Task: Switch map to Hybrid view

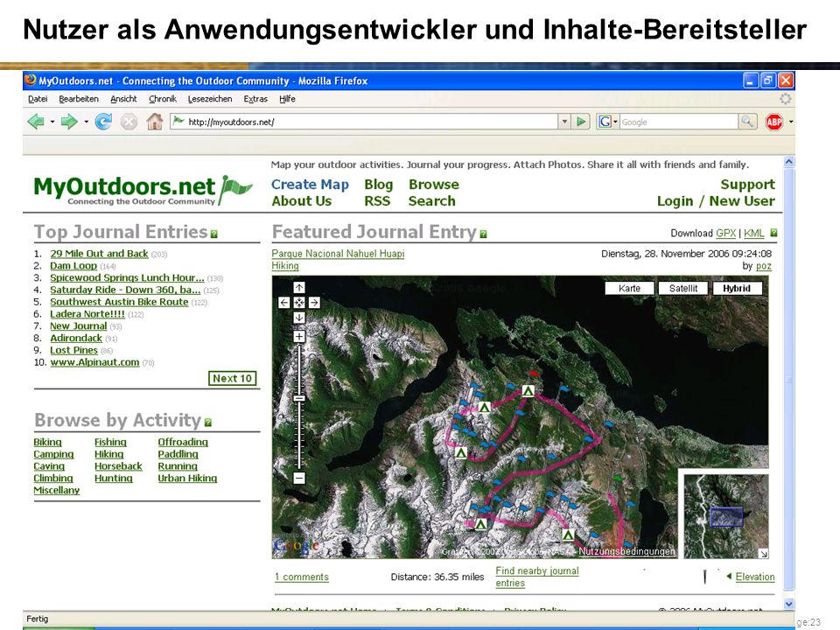Action: (737, 288)
